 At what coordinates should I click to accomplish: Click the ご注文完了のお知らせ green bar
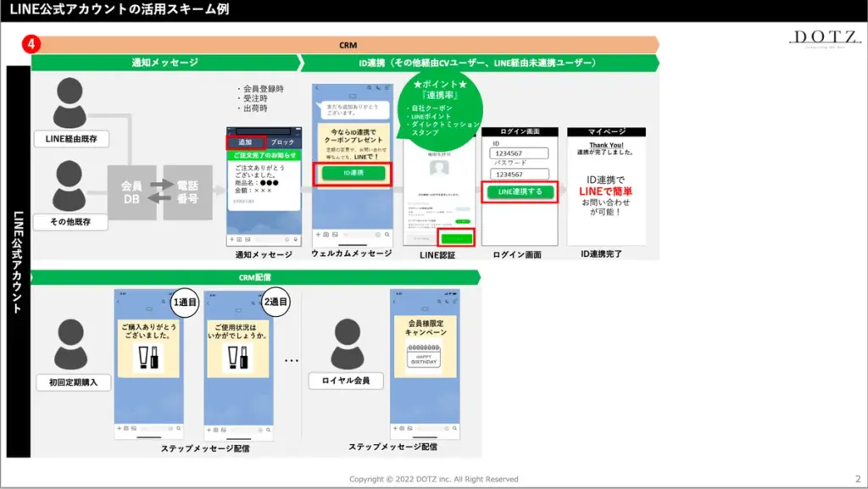(x=264, y=155)
